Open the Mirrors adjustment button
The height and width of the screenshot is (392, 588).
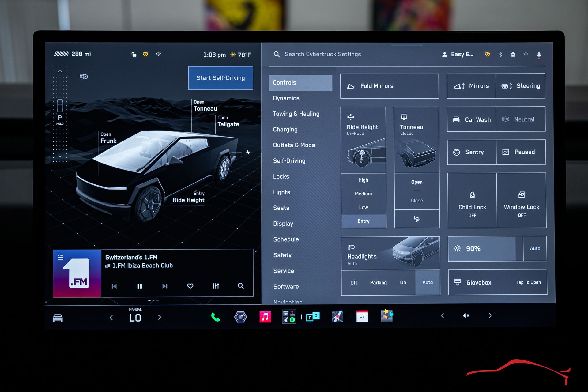pyautogui.click(x=471, y=86)
